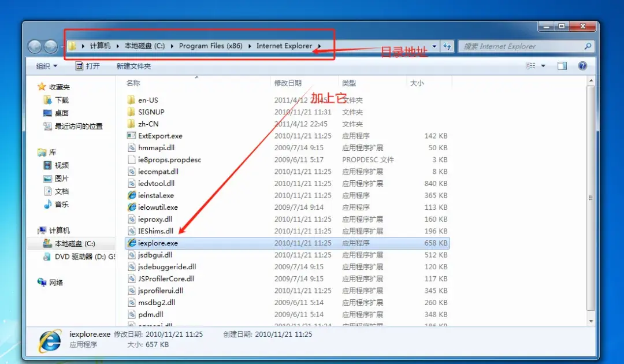Toggle the preview pane icon
This screenshot has height=364, width=624.
click(562, 66)
